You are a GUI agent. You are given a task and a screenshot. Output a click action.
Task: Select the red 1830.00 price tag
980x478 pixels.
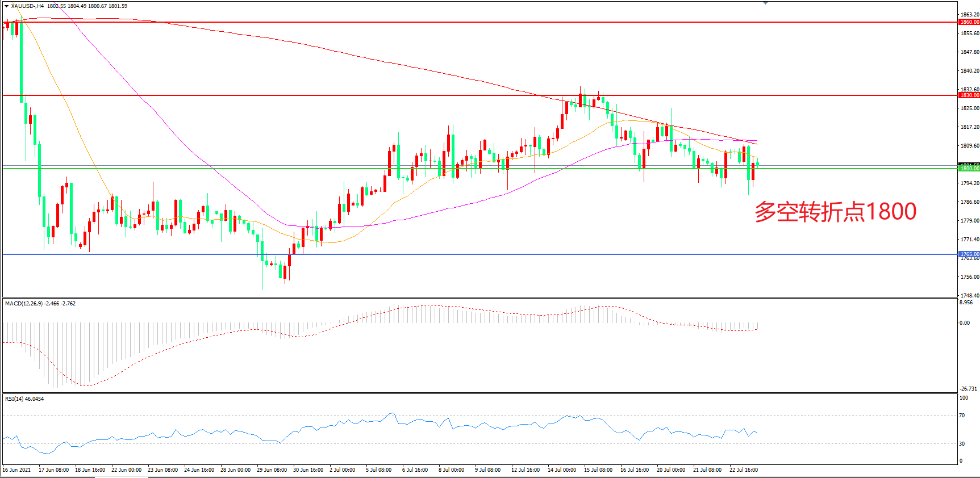pos(969,95)
